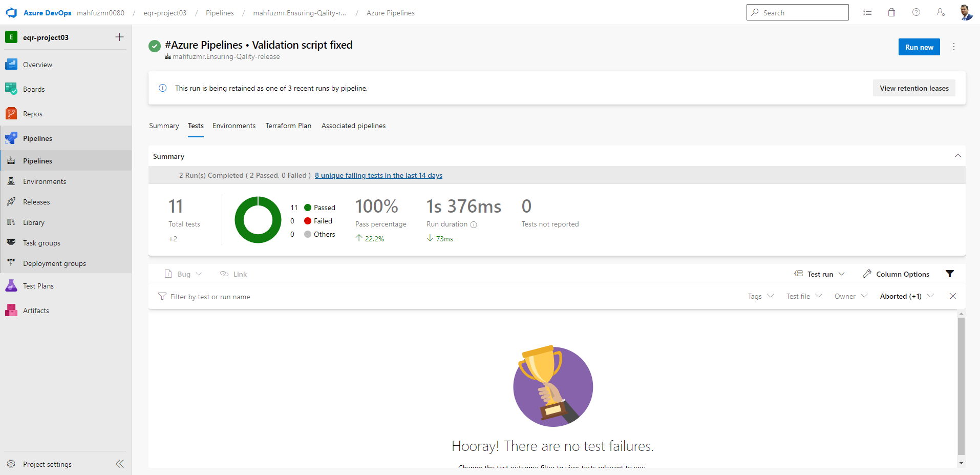The height and width of the screenshot is (475, 980).
Task: Open Releases in the sidebar
Action: [x=66, y=202]
